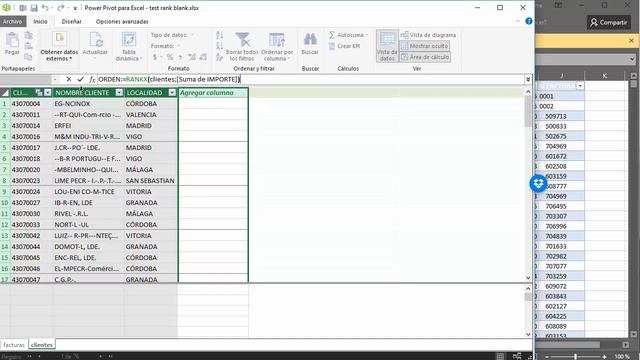The width and height of the screenshot is (640, 360).
Task: Click the switch to Excel workbook icon
Action: (23, 8)
